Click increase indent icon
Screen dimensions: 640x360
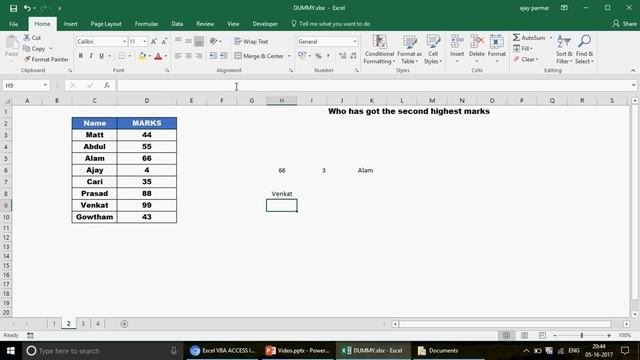coord(224,56)
